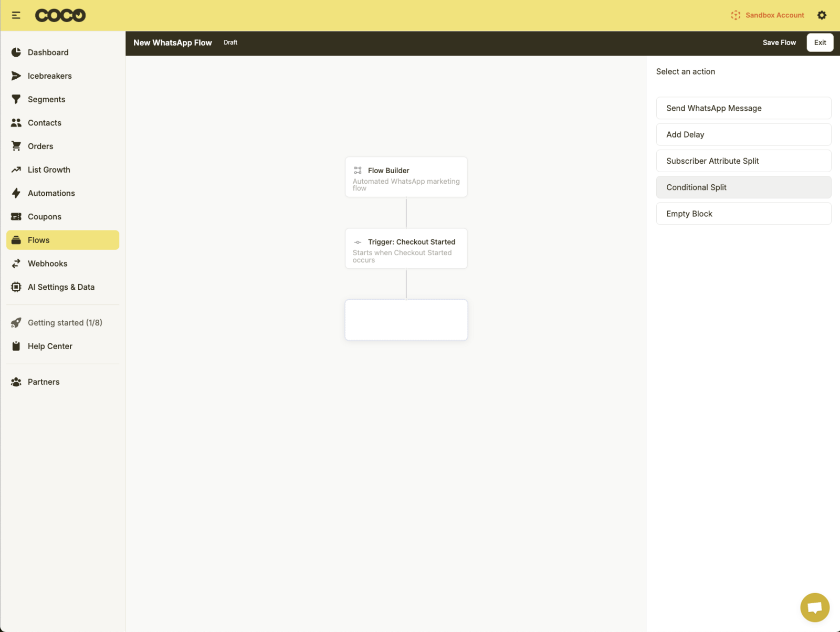The image size is (840, 632).
Task: Click the Segments funnel icon
Action: pos(16,99)
